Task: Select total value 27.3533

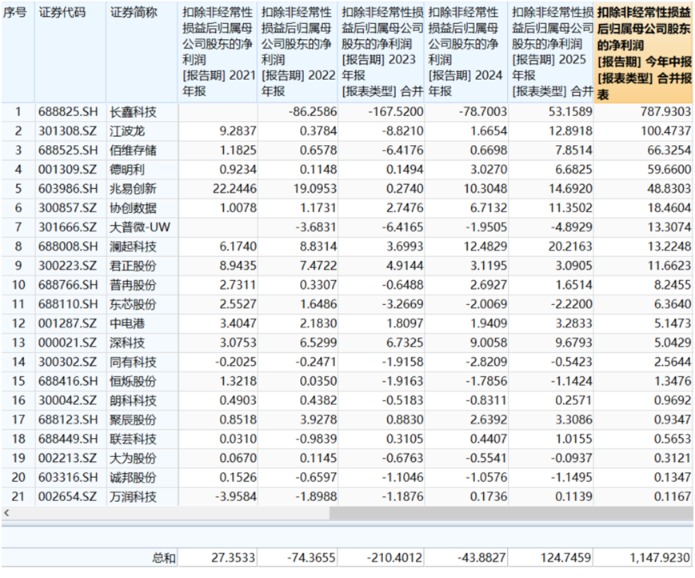Action: [x=233, y=558]
